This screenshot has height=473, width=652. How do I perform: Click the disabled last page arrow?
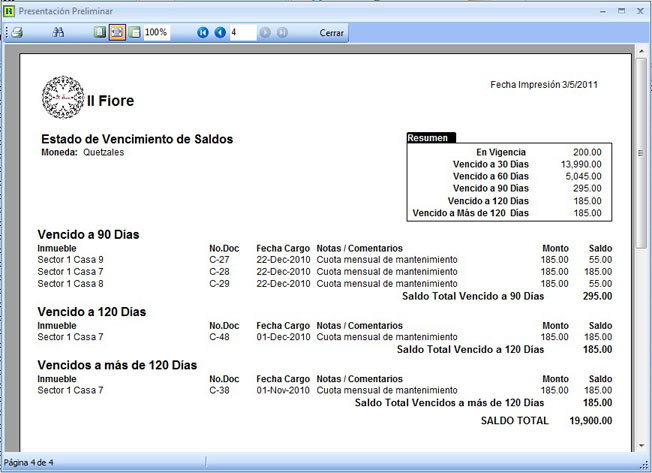[x=282, y=32]
